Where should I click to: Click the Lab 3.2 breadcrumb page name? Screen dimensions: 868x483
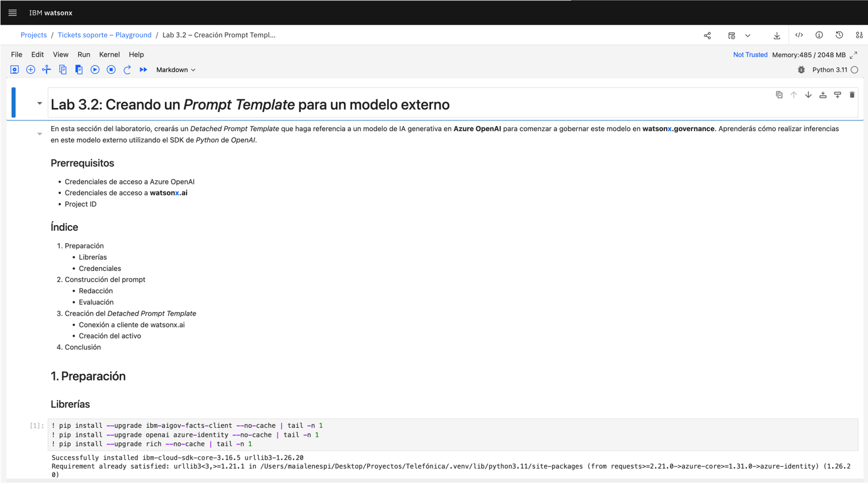[x=219, y=35]
